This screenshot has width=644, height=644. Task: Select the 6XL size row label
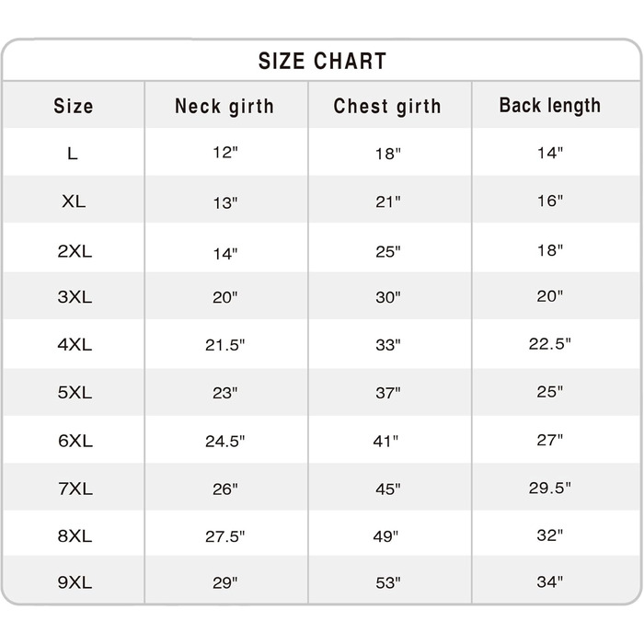point(75,441)
